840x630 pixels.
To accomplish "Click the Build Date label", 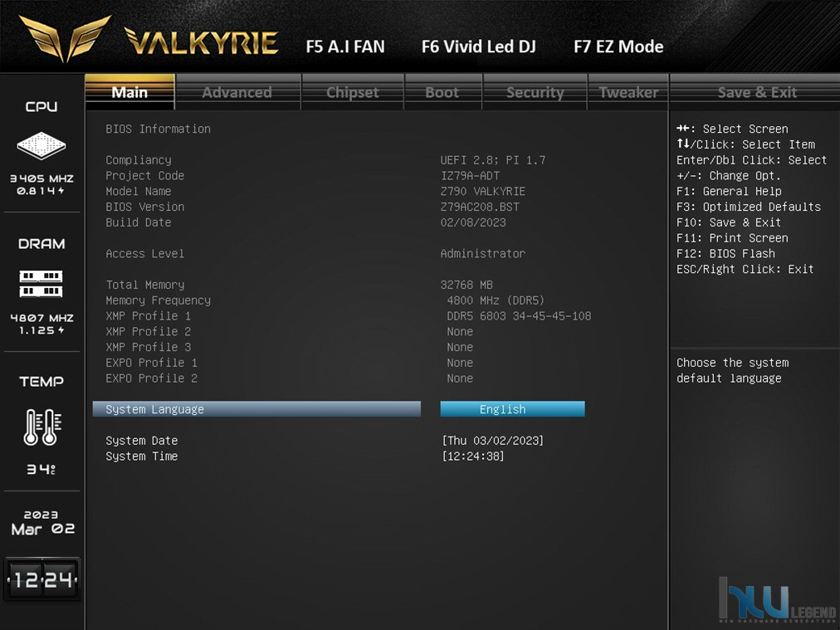I will point(139,222).
